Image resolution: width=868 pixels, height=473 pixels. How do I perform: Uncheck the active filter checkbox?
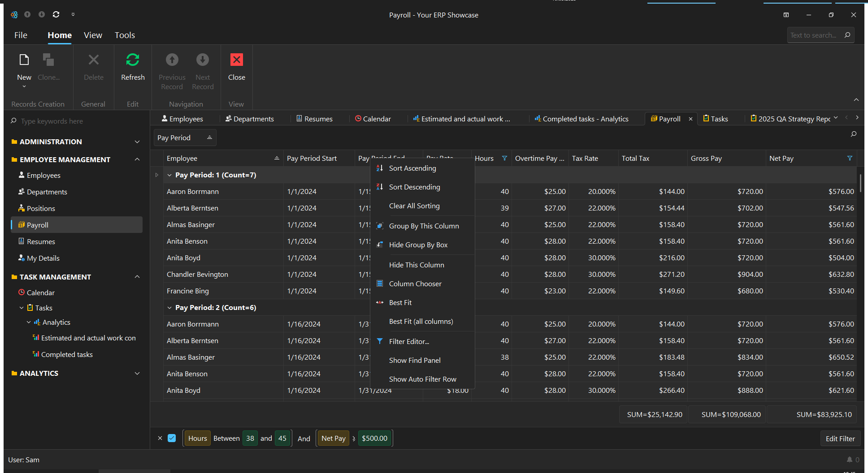click(x=172, y=438)
